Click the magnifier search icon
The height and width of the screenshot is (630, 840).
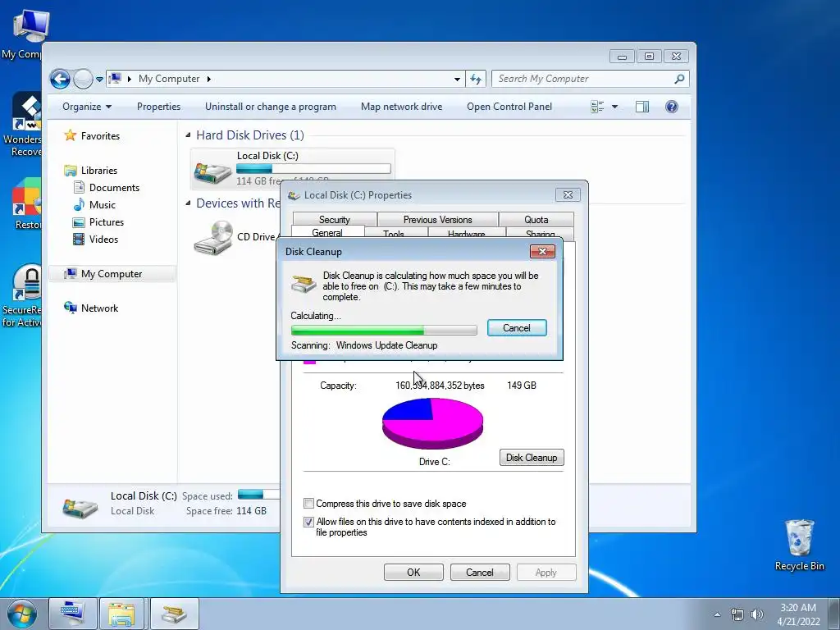pos(679,79)
